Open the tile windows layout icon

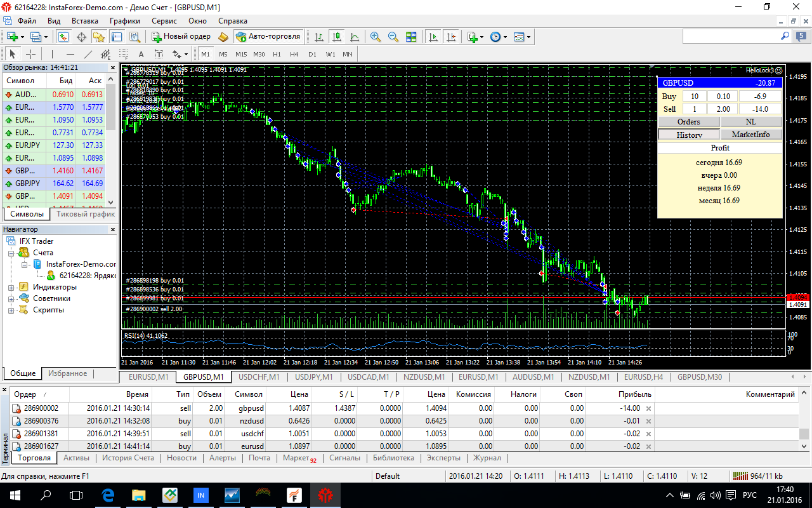click(411, 37)
